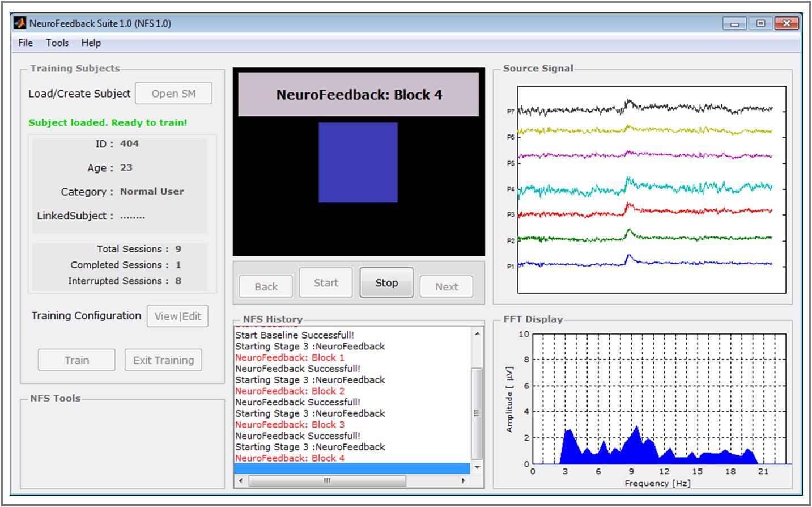Click the Total Sessions value 9
The image size is (812, 507).
[x=178, y=249]
